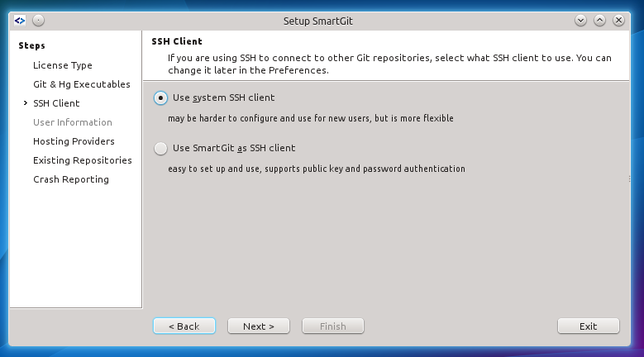
Task: Open the Git & Hg Executables step
Action: coord(82,84)
